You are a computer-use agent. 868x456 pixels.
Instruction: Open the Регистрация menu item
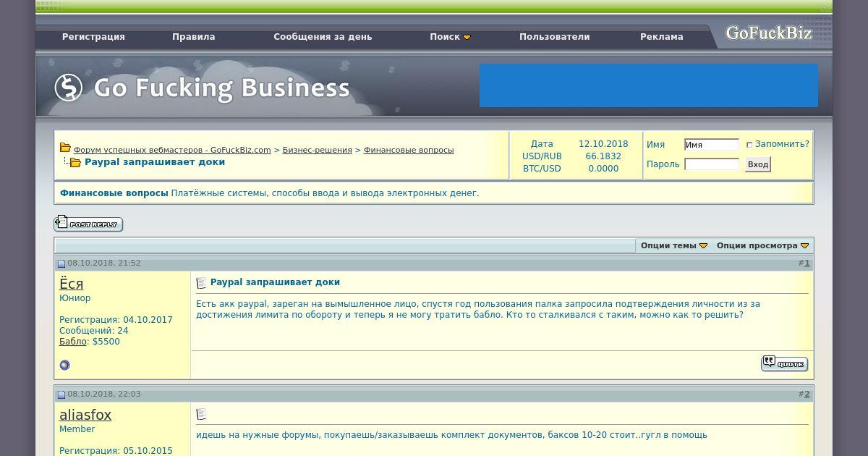coord(93,37)
